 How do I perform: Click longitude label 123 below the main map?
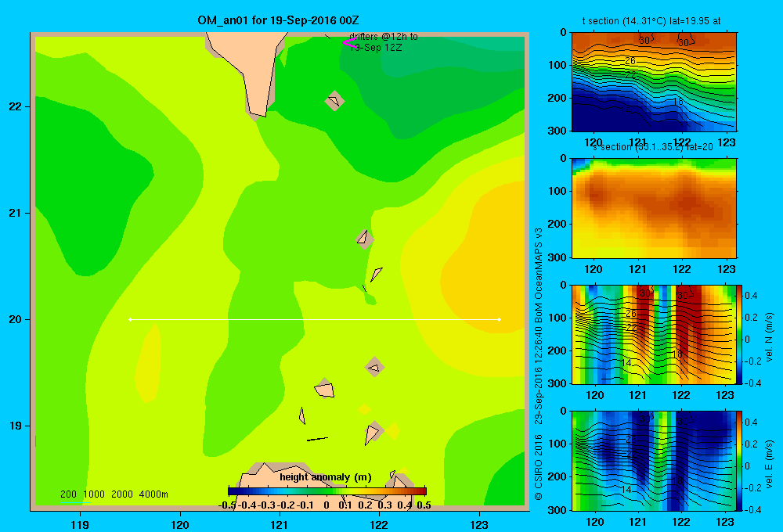(479, 524)
